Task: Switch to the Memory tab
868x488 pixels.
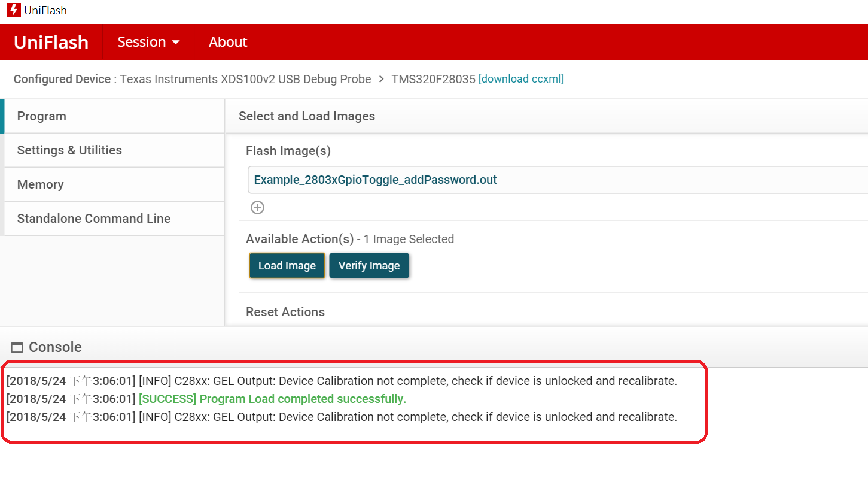Action: (x=114, y=184)
